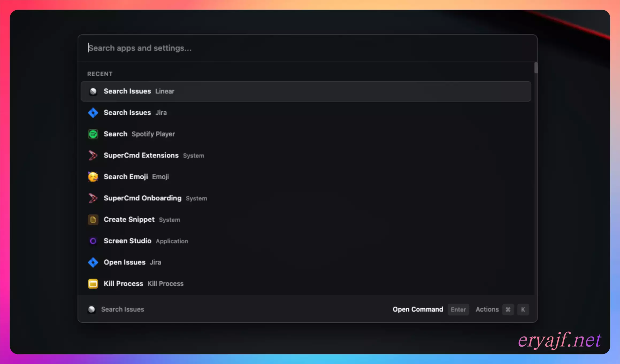Click the results list scrollbar thumb
This screenshot has width=620, height=364.
535,68
